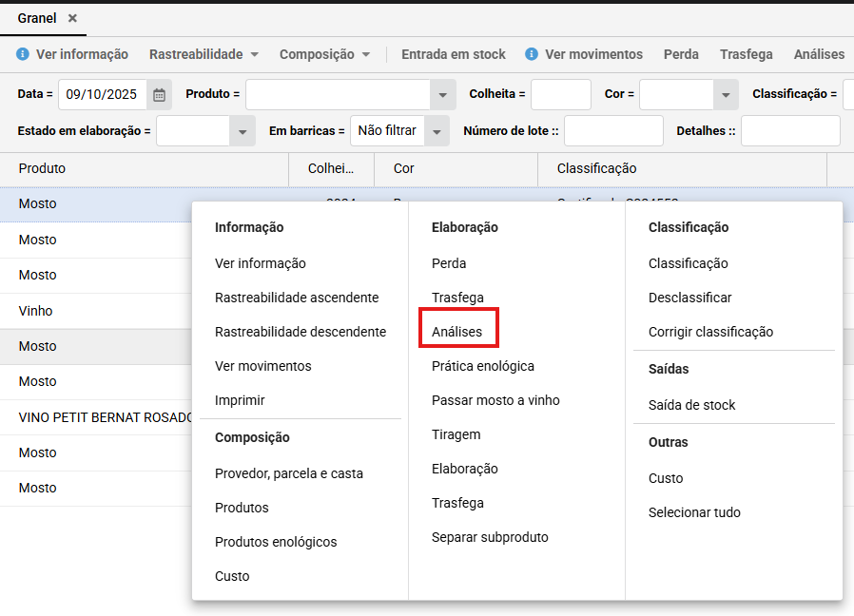Click Ver movimentos in toolbar

[593, 54]
